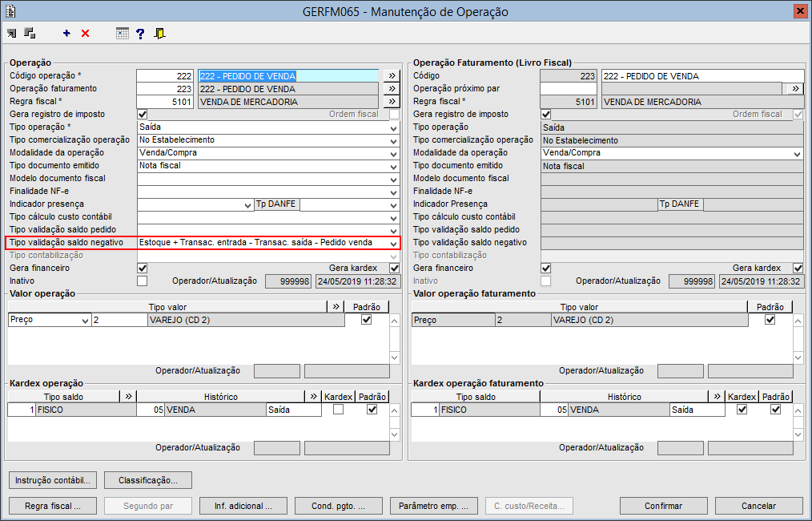
Task: Click the Operação faturamento field with 223
Action: point(165,89)
